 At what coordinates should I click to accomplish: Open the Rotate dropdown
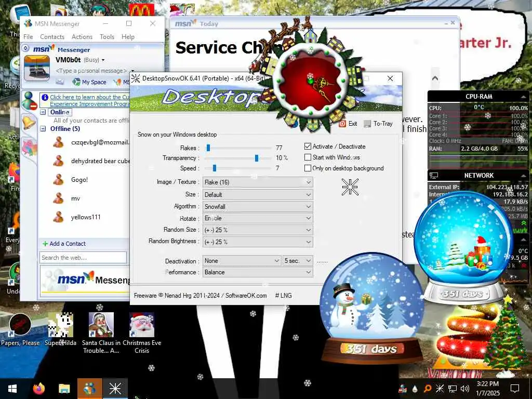click(258, 218)
